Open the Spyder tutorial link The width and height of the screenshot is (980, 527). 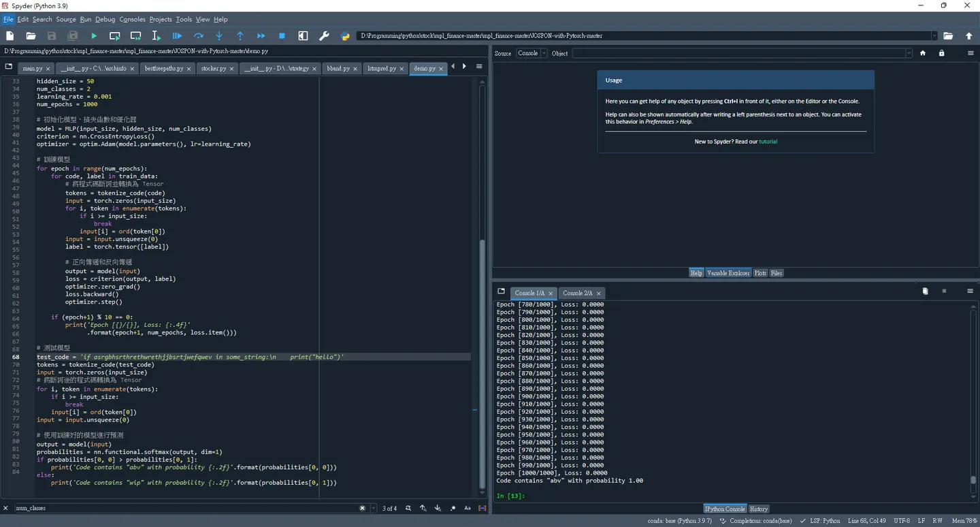click(x=768, y=142)
